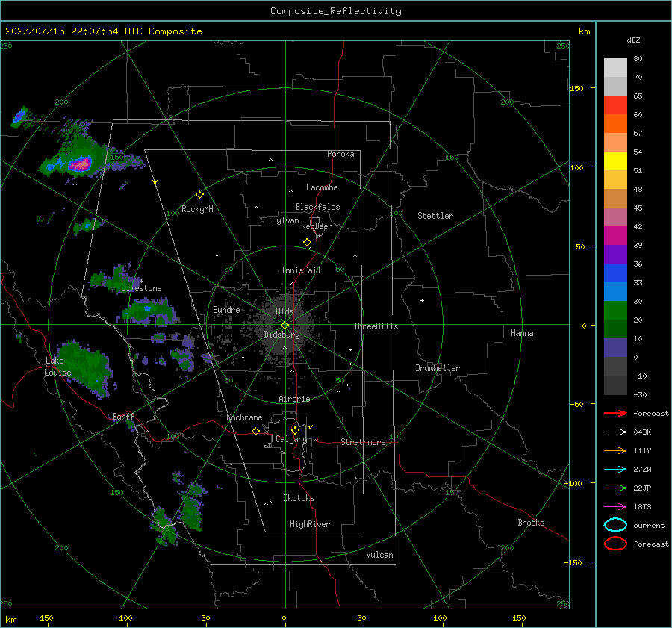Click the green 22JP arrow icon

coord(615,488)
